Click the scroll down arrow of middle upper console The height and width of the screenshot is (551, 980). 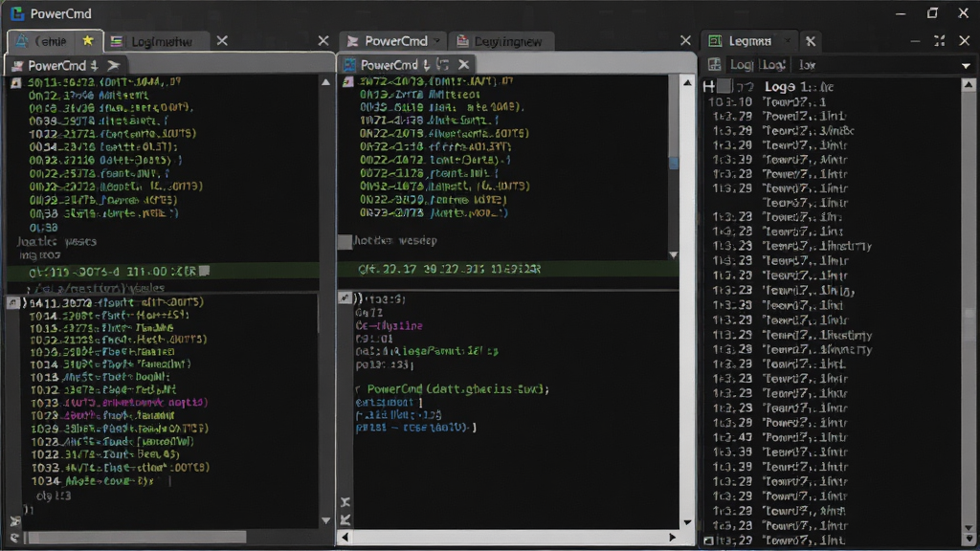(673, 254)
